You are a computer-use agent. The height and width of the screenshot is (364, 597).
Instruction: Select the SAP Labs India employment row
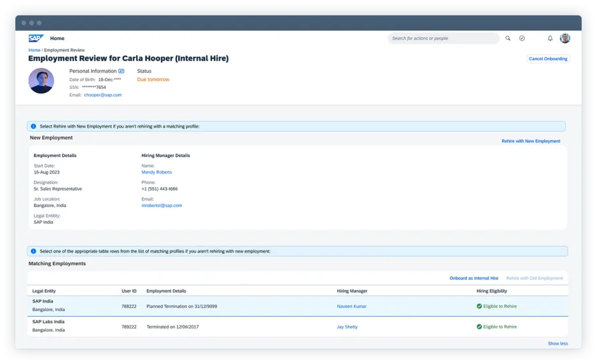pos(200,327)
